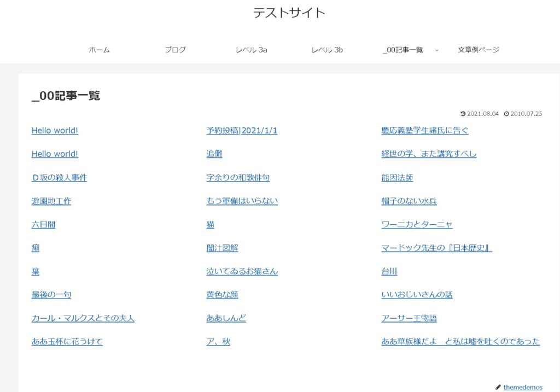Click the _00記事一覧 page heading
This screenshot has height=392, width=560.
point(66,96)
